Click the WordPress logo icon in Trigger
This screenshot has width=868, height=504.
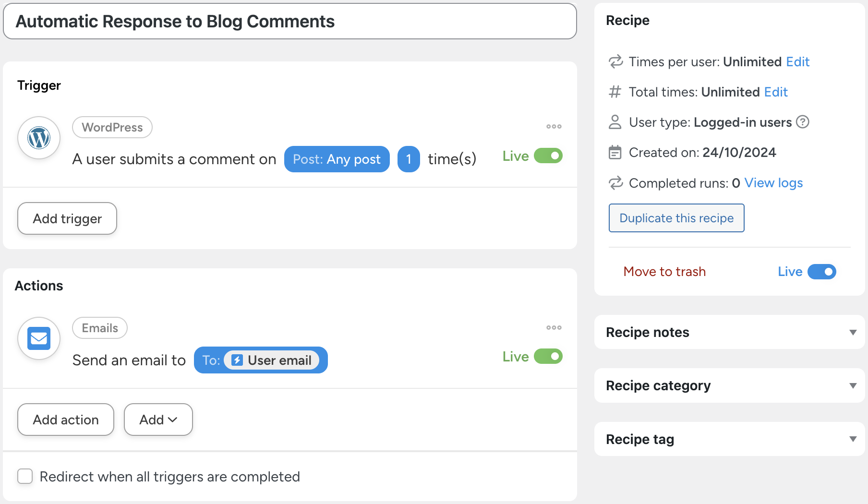[39, 138]
